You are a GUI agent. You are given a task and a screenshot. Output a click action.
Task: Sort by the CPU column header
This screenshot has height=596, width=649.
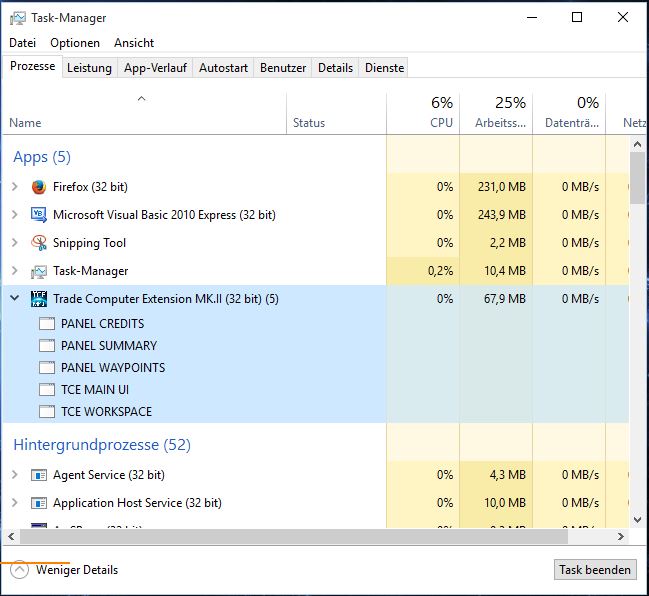[423, 114]
